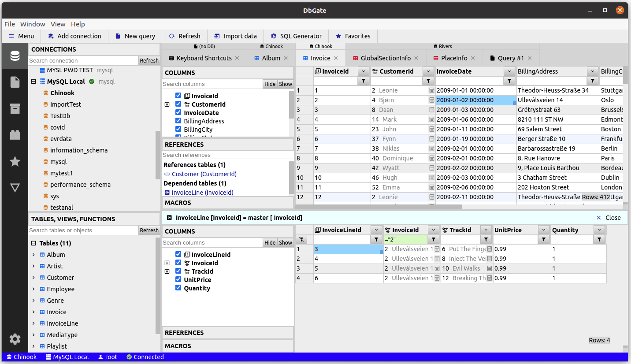Uncheck the BillingCity column checkbox
Screen dimensions: 631x364
(178, 129)
